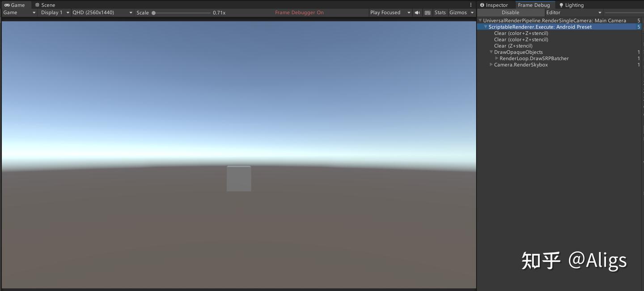Image resolution: width=644 pixels, height=291 pixels.
Task: Select the Clear (Z+stencil) event
Action: point(513,46)
